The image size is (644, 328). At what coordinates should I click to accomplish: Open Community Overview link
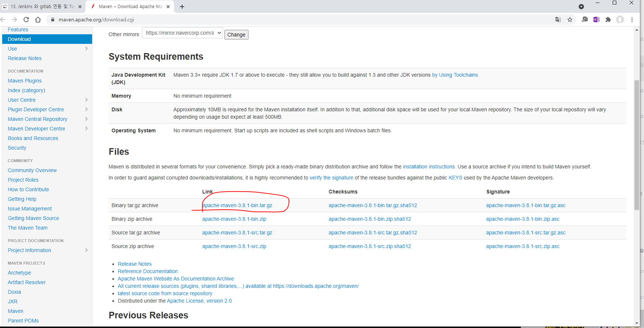(32, 170)
